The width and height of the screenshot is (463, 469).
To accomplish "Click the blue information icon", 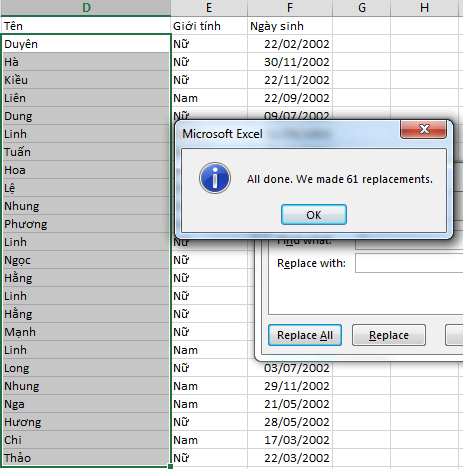I will click(215, 178).
